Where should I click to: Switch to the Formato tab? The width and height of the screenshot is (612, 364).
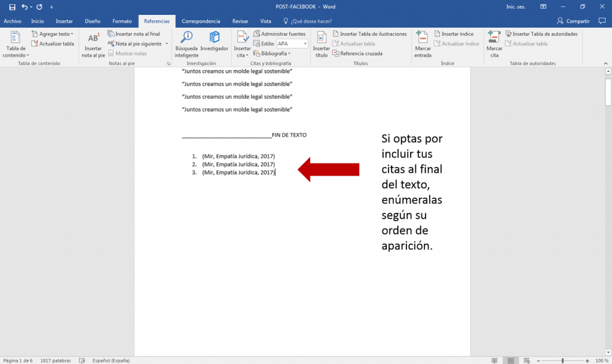[122, 21]
